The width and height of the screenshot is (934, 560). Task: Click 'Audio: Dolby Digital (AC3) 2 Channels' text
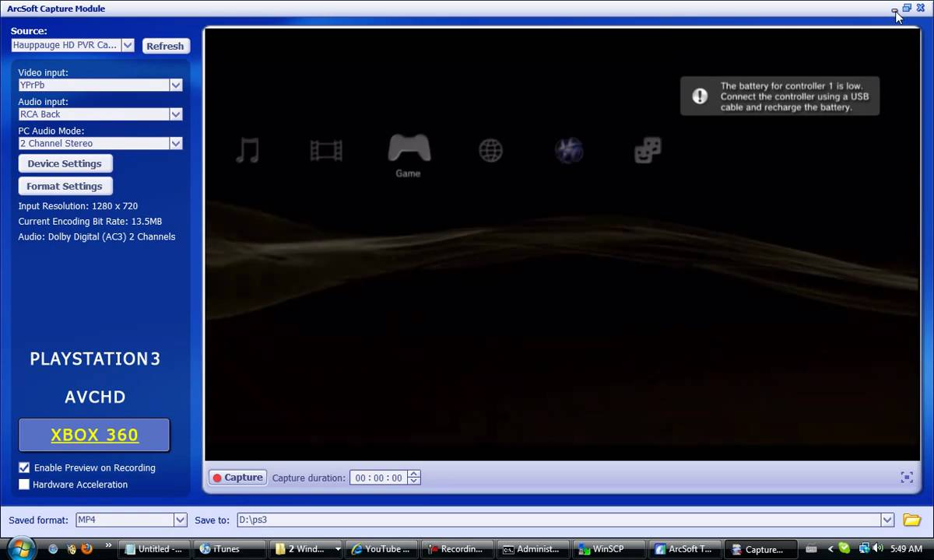click(x=97, y=236)
